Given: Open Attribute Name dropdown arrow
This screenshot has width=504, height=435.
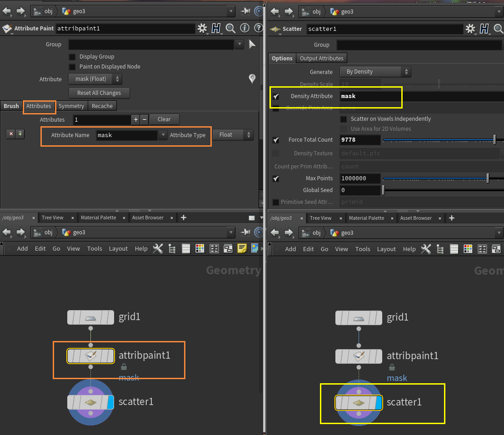Looking at the screenshot, I should point(163,135).
